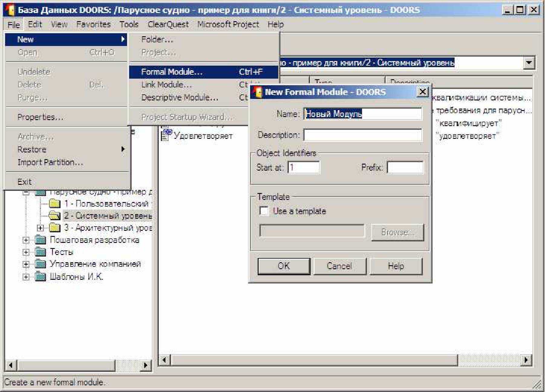Select the 2 - Системный уровень tree item
Viewport: 545px width, 392px height.
click(x=107, y=216)
